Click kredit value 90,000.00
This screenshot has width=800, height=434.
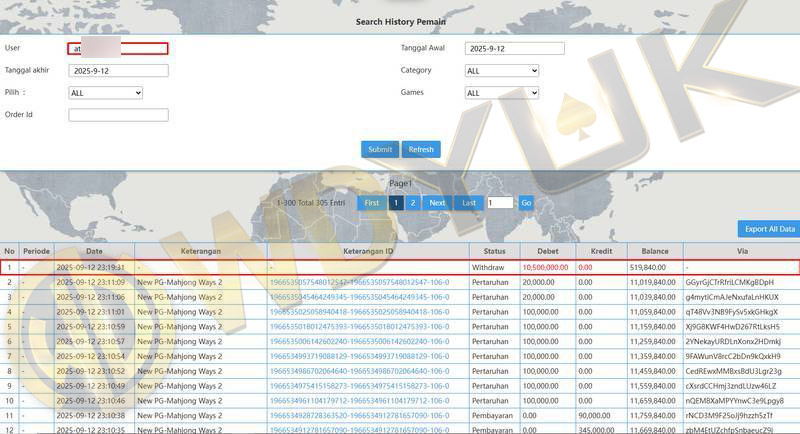coord(594,415)
